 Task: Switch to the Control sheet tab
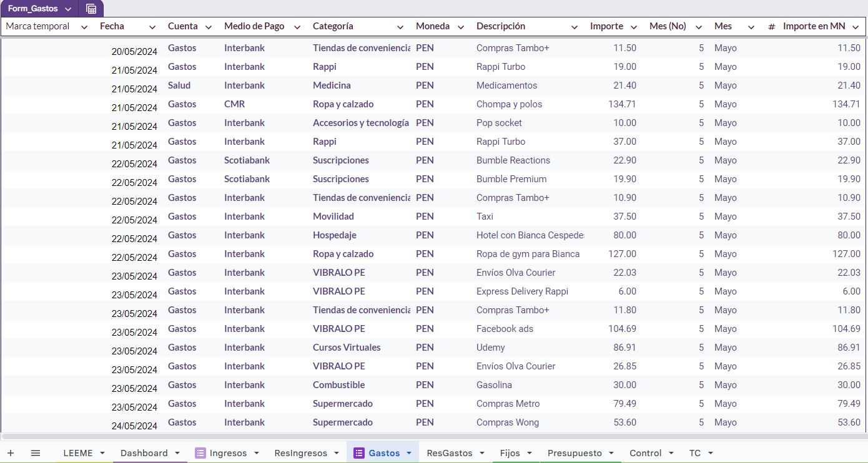click(x=646, y=453)
